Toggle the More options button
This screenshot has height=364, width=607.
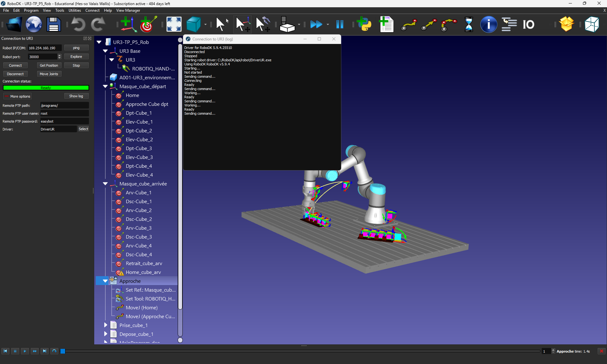tap(17, 96)
